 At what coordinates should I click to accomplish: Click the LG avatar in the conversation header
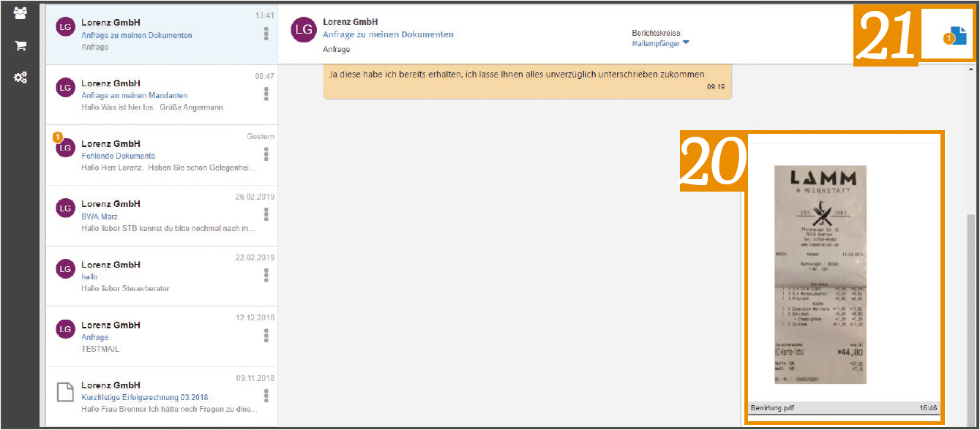click(x=302, y=29)
